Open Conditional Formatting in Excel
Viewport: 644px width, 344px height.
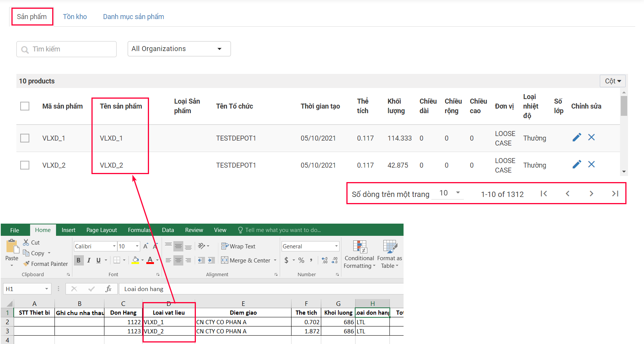coord(359,254)
